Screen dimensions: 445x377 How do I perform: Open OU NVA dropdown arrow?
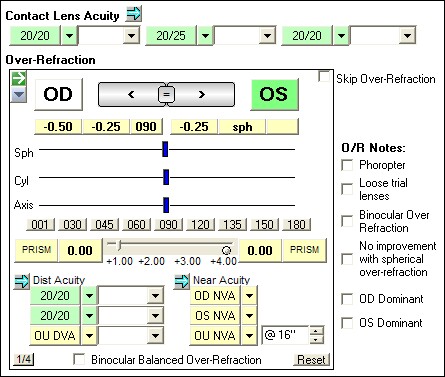(x=249, y=336)
